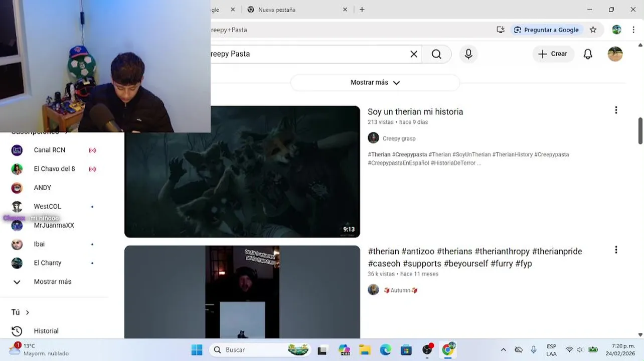
Task: Click the taskbar Buscar search box
Action: (x=260, y=350)
